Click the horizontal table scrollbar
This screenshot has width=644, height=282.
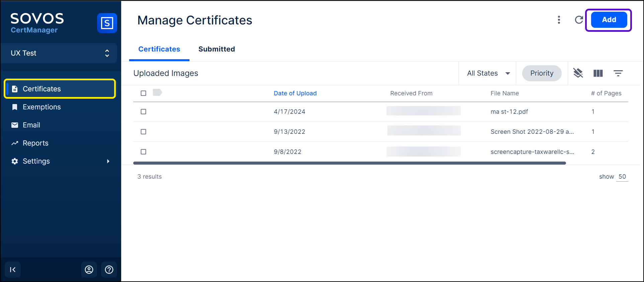click(349, 163)
